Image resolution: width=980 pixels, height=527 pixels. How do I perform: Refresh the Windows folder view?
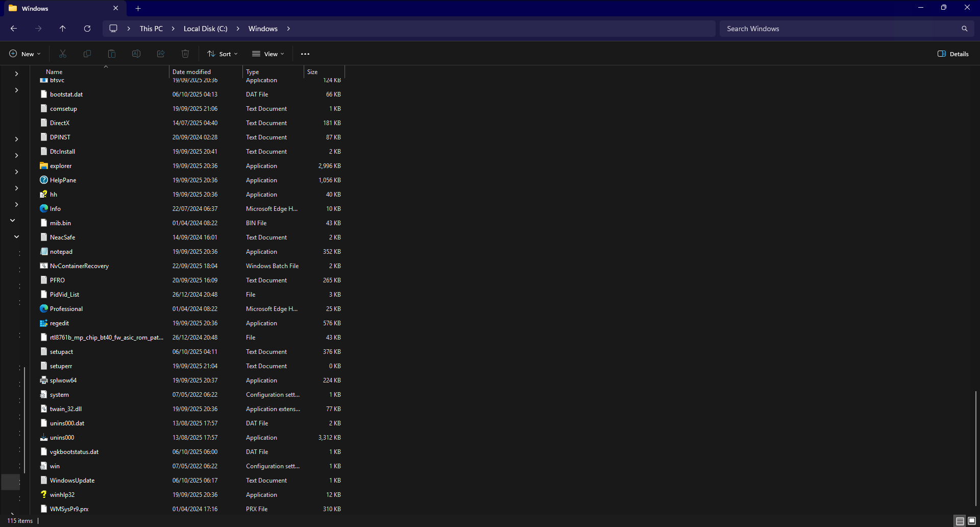coord(87,29)
